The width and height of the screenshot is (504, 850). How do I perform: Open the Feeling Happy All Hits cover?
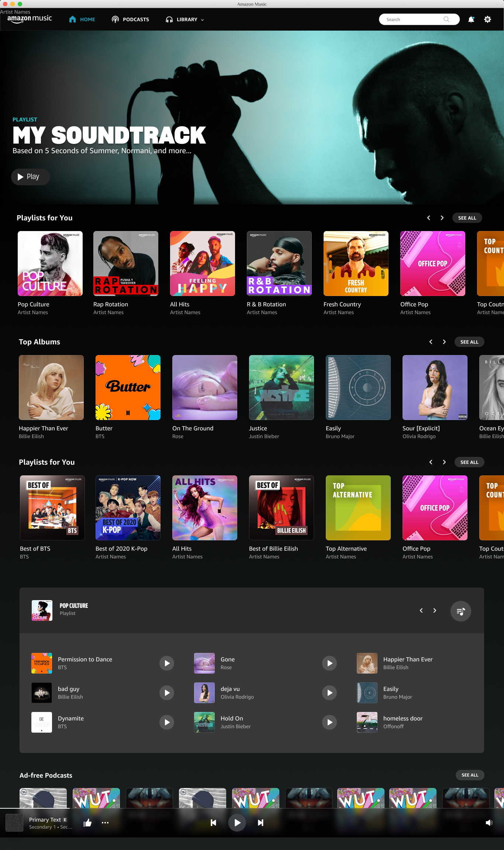pyautogui.click(x=203, y=264)
